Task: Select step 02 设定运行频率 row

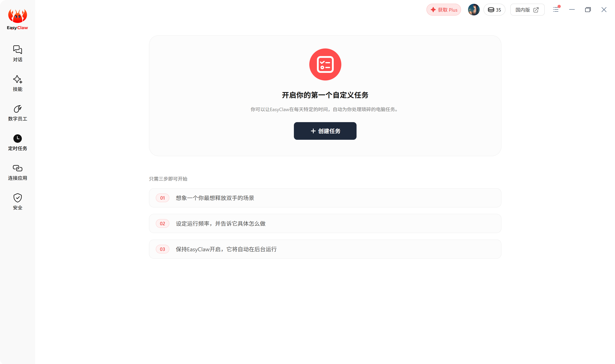Action: click(325, 223)
